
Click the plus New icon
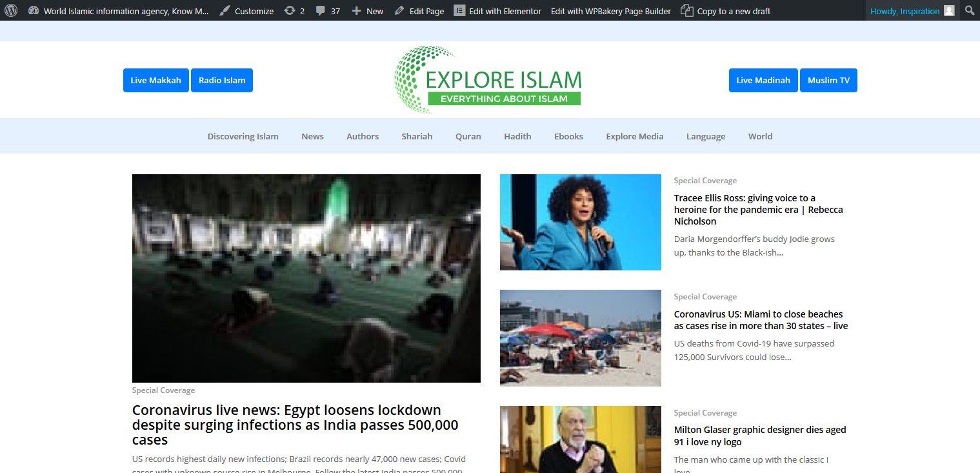[356, 11]
